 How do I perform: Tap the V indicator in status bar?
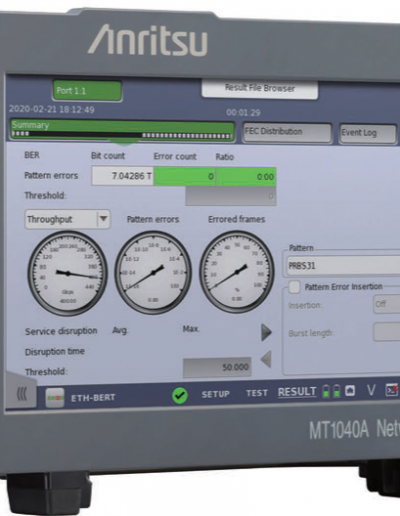click(371, 390)
